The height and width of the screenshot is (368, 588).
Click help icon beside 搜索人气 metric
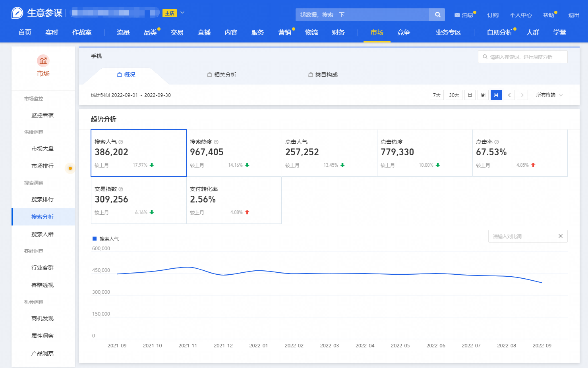[x=121, y=142]
